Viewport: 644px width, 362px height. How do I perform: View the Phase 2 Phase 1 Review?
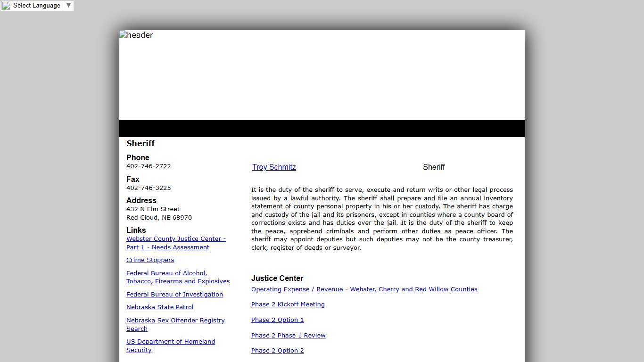click(x=288, y=336)
